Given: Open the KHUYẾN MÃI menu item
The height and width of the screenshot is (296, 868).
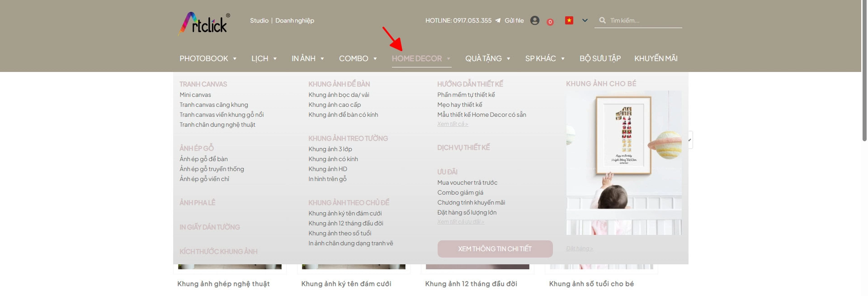Looking at the screenshot, I should [656, 58].
